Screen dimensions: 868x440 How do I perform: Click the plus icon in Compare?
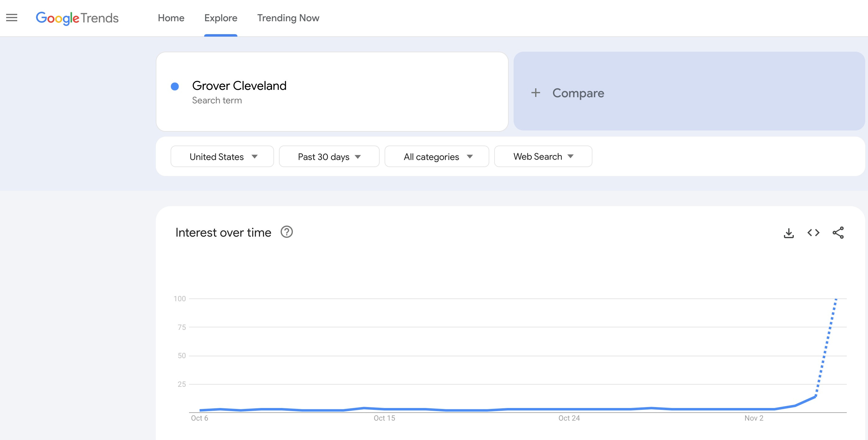(x=535, y=93)
